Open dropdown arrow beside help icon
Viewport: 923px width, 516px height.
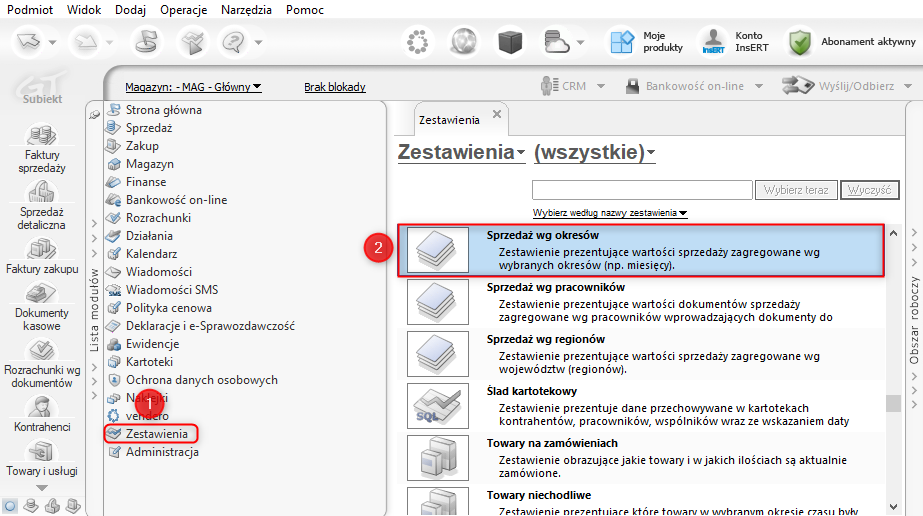[258, 42]
